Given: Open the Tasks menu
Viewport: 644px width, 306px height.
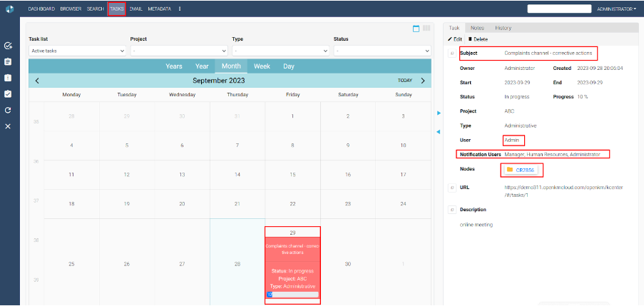Looking at the screenshot, I should (117, 9).
